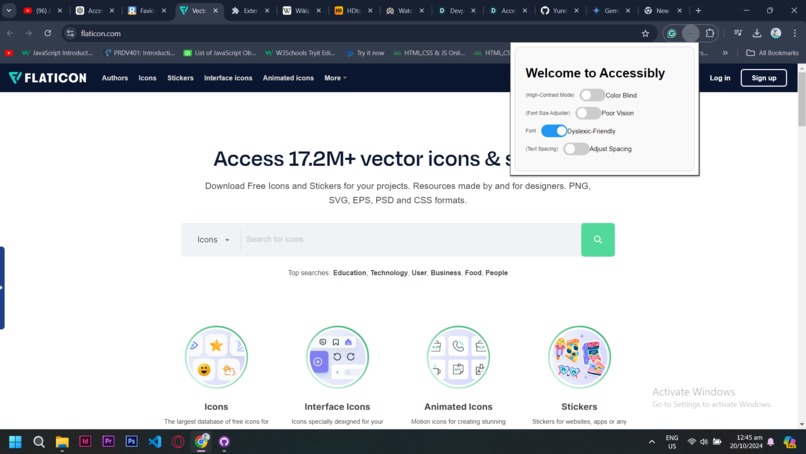Image resolution: width=806 pixels, height=454 pixels.
Task: Go back to previous page
Action: point(10,33)
